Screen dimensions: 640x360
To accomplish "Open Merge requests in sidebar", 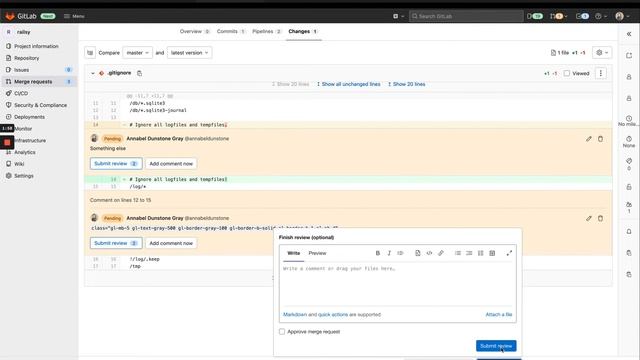I will pos(33,82).
